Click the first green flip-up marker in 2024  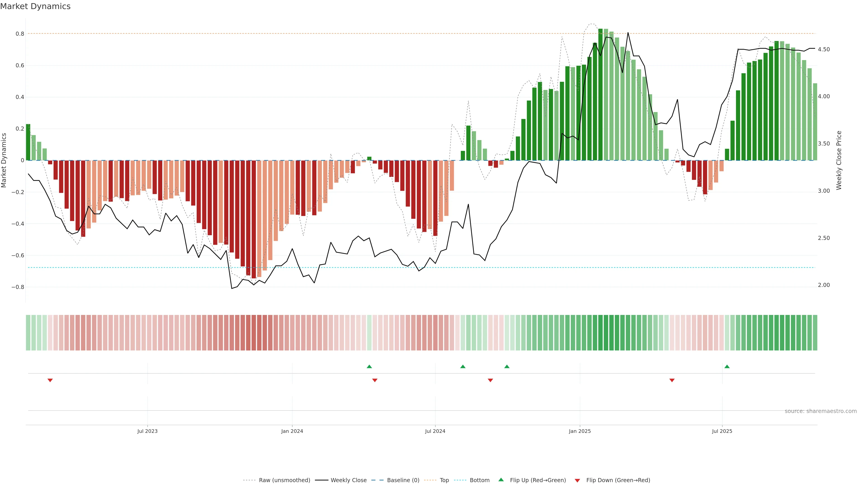pyautogui.click(x=369, y=366)
